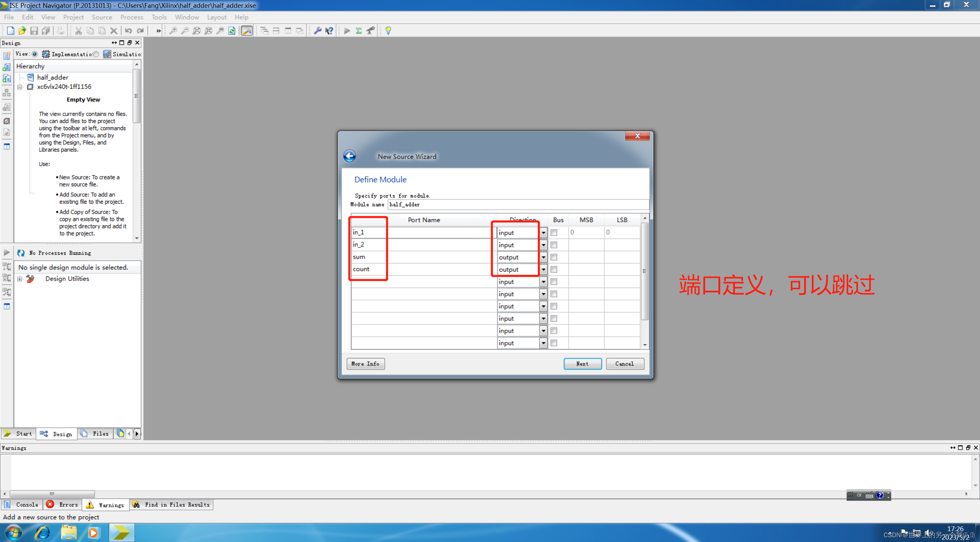The height and width of the screenshot is (542, 980).
Task: Click the wrench tool icon in toolbar
Action: (x=317, y=31)
